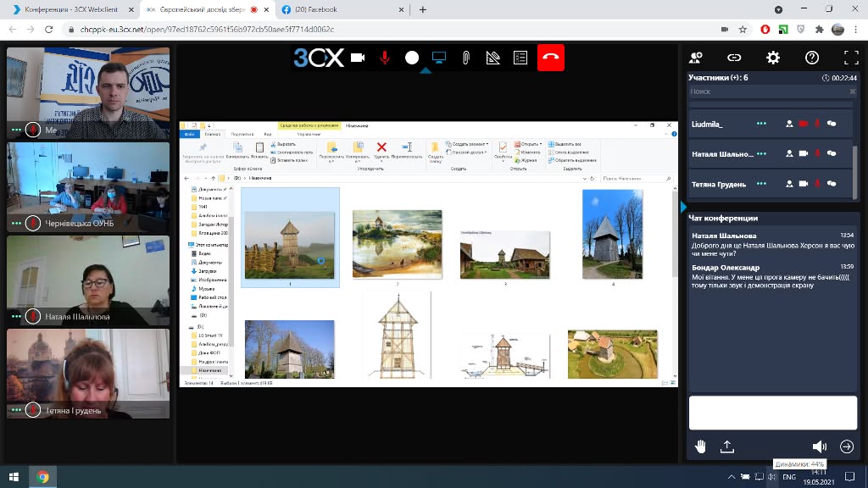The height and width of the screenshot is (488, 868).
Task: Toggle the camera in the 3CX toolbar
Action: pyautogui.click(x=358, y=58)
